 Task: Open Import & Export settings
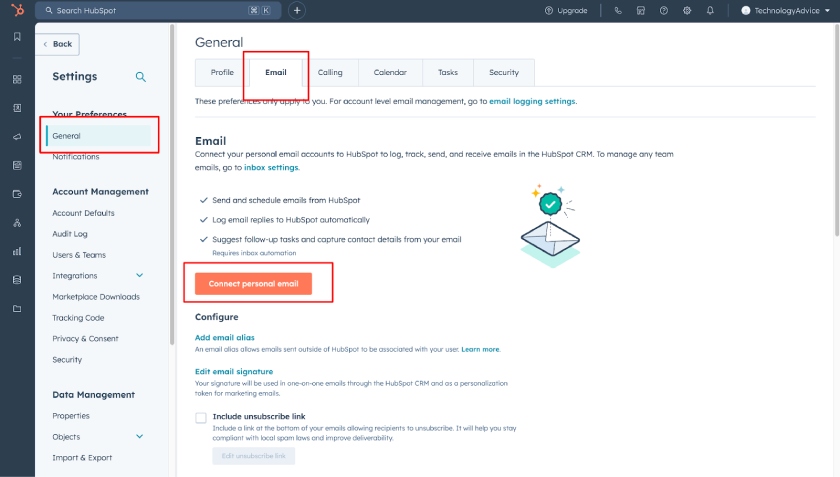coord(82,457)
